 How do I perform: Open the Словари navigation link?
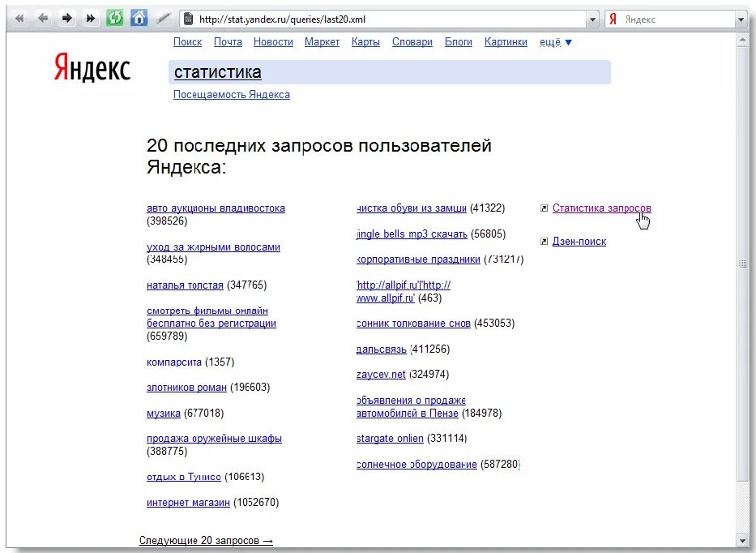tap(412, 42)
